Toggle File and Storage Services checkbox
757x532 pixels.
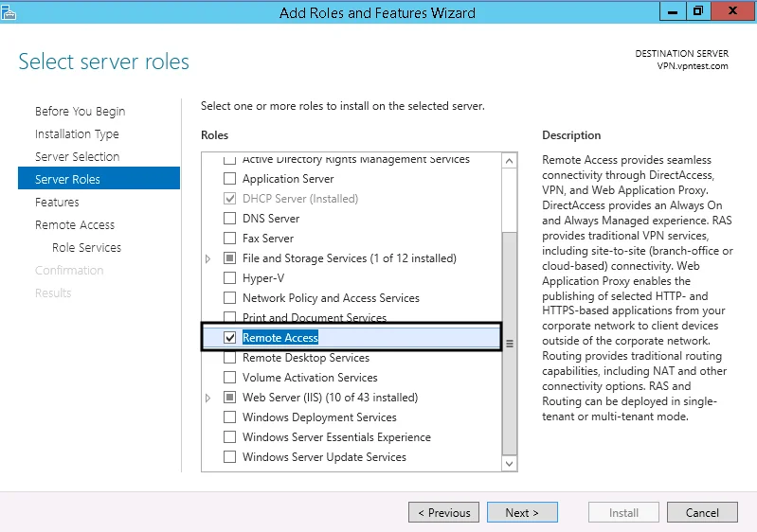(x=230, y=258)
